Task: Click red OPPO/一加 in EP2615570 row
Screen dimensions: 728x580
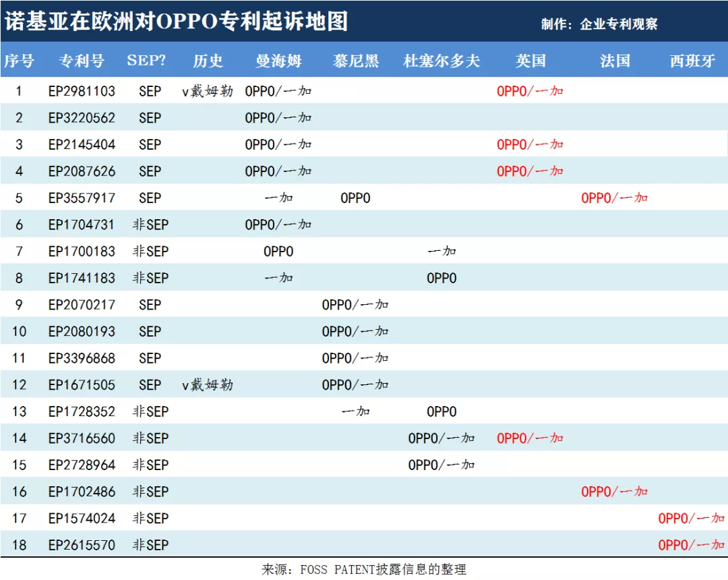Action: (692, 545)
